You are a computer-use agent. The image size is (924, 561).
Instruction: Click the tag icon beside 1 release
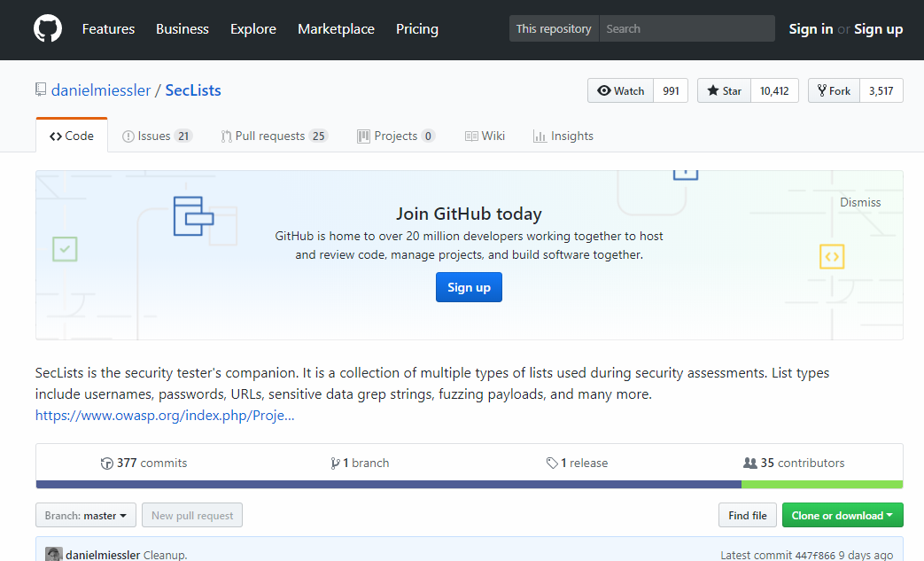pos(552,464)
